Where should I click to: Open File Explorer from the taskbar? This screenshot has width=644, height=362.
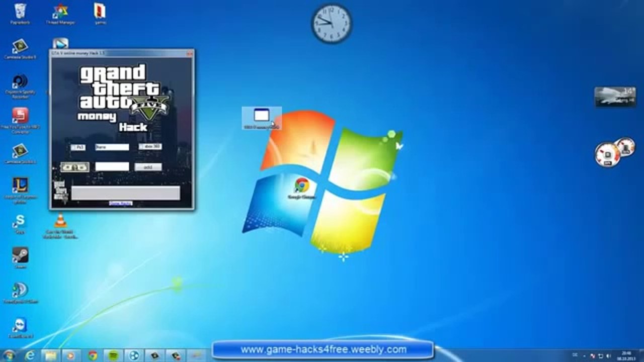(x=51, y=355)
